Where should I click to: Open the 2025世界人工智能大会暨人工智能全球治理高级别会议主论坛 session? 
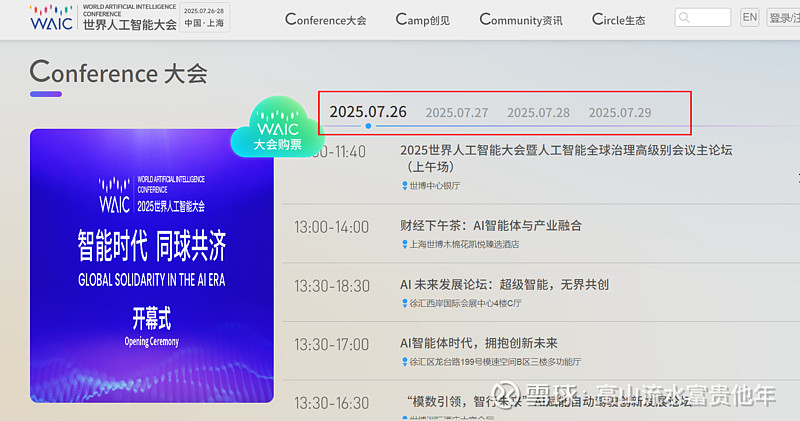point(566,158)
